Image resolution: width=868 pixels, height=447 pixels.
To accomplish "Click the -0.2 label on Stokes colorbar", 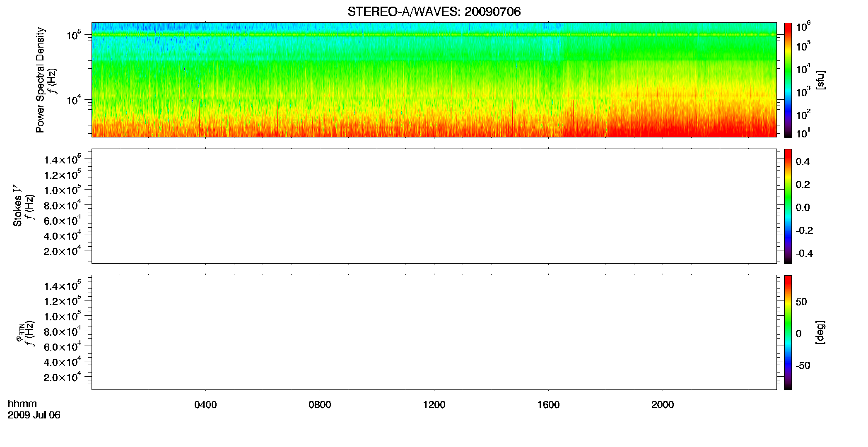I will click(x=804, y=231).
